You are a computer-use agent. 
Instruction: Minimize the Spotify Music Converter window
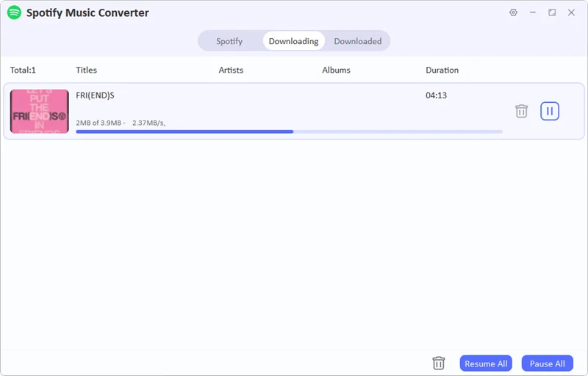tap(532, 12)
